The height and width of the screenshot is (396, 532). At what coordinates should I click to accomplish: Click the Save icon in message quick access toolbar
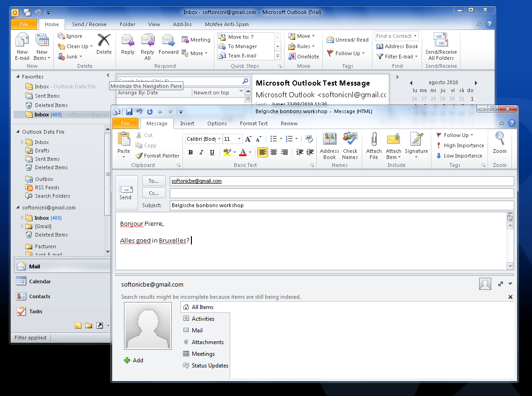pos(129,112)
